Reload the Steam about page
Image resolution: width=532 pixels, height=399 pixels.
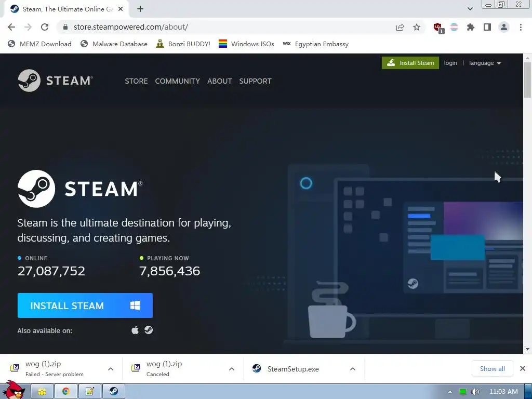pyautogui.click(x=45, y=27)
